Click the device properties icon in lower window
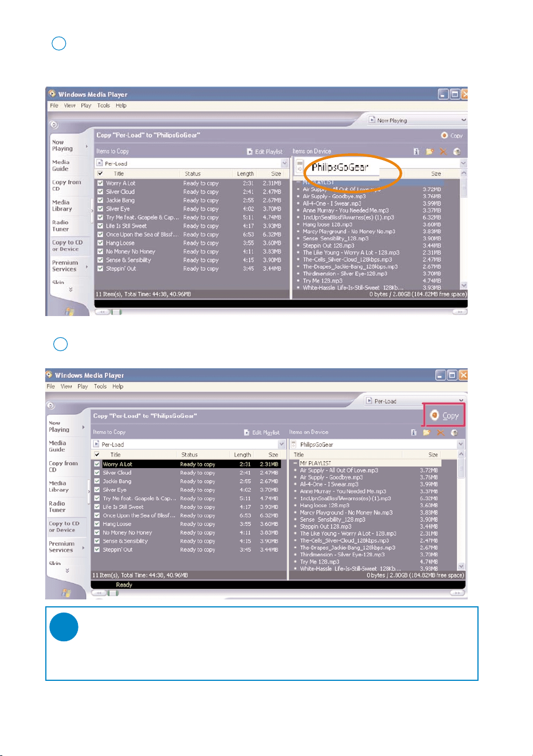533x756 pixels. tap(413, 432)
